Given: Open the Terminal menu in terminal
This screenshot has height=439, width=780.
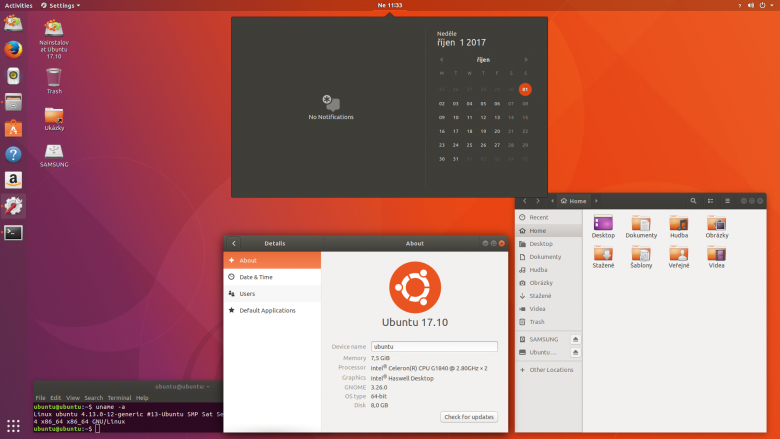Looking at the screenshot, I should [119, 398].
